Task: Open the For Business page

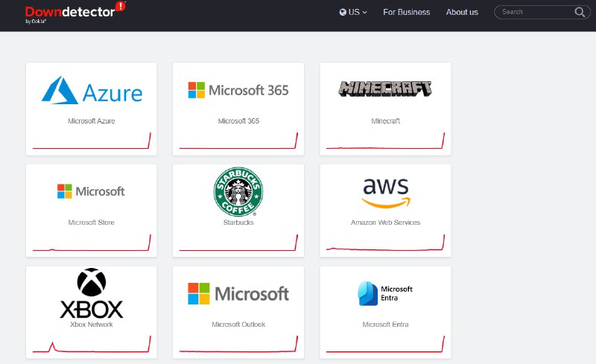Action: [x=406, y=12]
